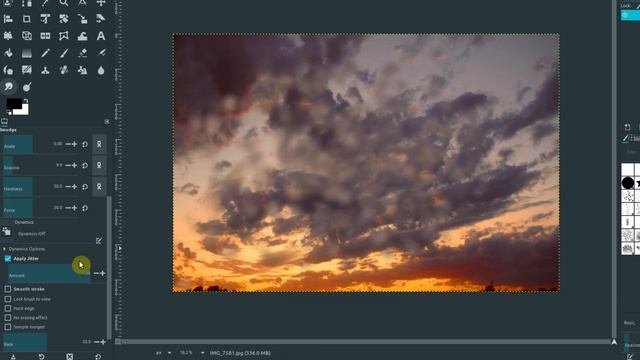Screen dimensions: 640x360
Task: Click the jitter Amount slider
Action: [49, 273]
